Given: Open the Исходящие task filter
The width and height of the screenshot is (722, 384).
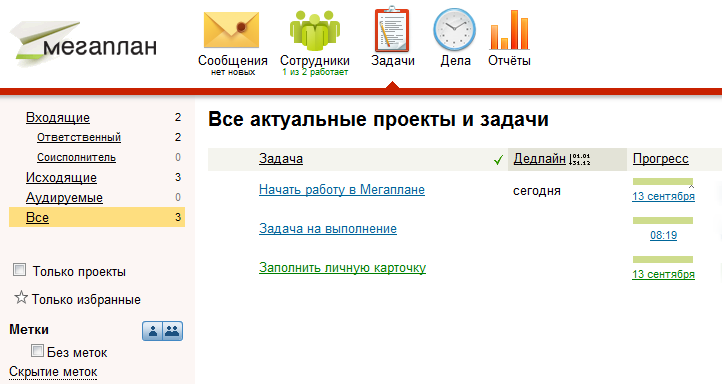Looking at the screenshot, I should pos(61,177).
